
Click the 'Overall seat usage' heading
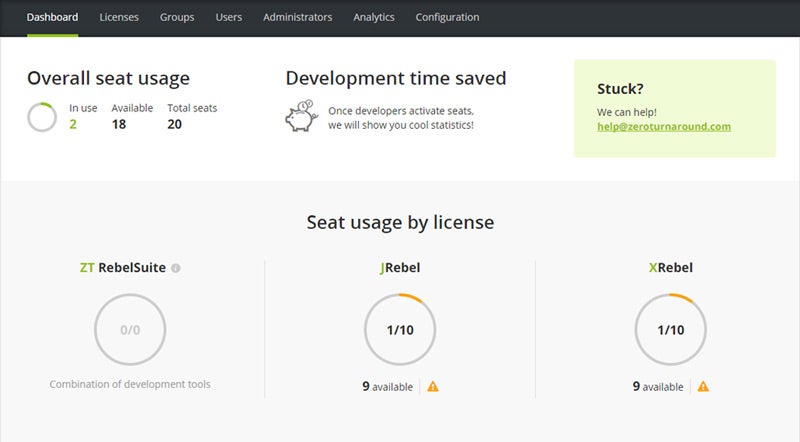pos(108,78)
